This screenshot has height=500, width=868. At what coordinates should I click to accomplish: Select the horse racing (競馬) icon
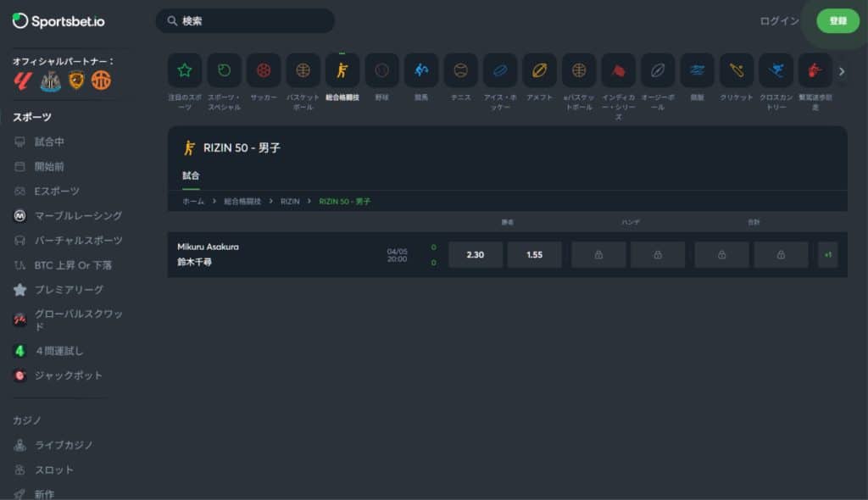tap(421, 70)
